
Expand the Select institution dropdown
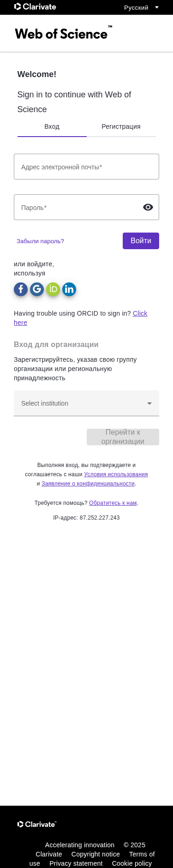tap(86, 403)
